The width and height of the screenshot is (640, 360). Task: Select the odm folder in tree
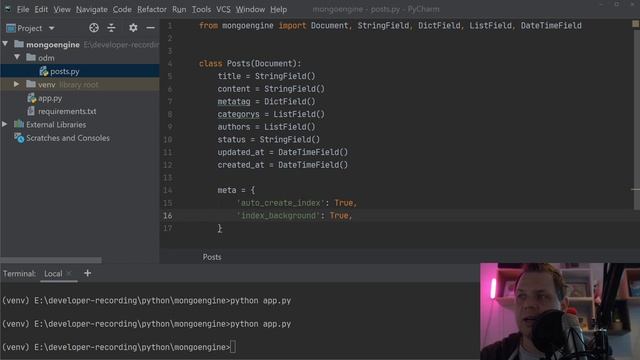[46, 58]
